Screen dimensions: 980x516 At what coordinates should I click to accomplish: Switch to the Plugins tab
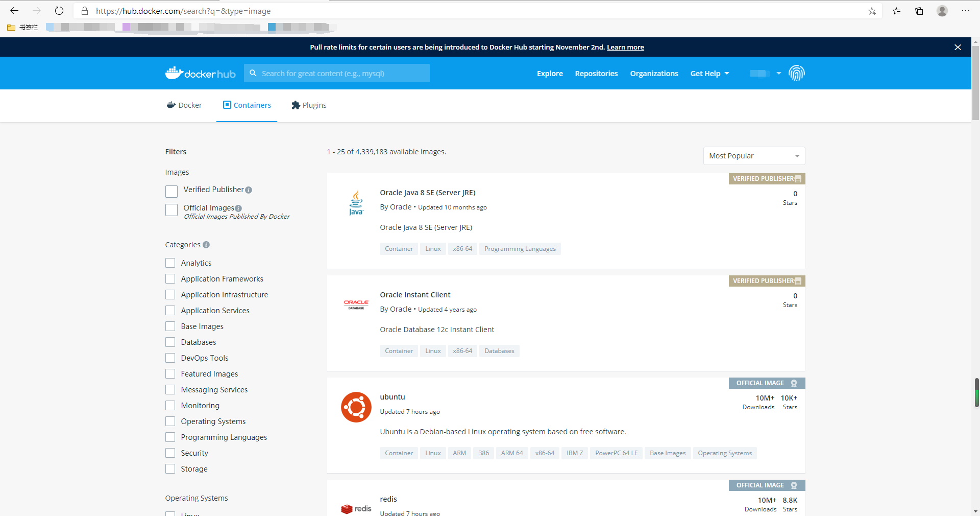(308, 105)
